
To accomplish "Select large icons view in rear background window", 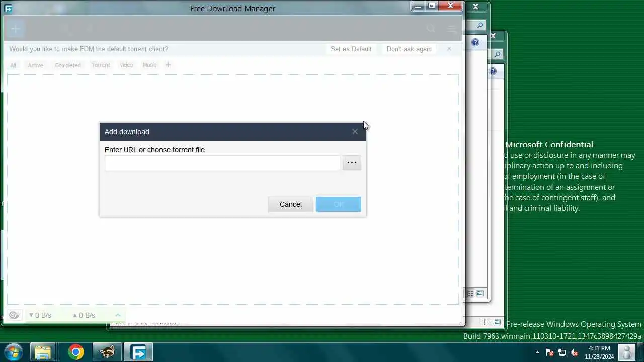I will 497,322.
